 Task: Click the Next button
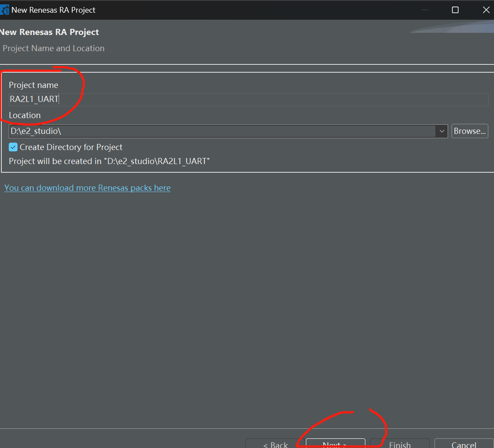click(x=336, y=443)
